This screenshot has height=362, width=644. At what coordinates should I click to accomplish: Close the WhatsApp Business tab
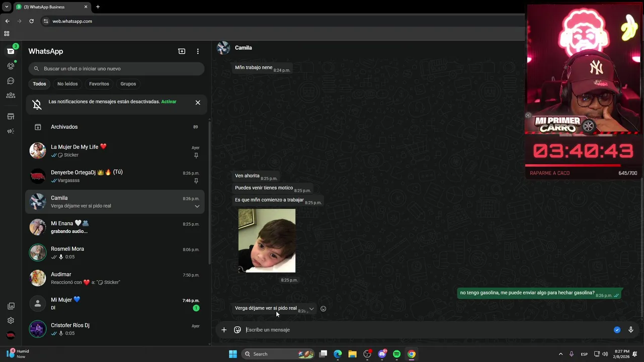86,7
